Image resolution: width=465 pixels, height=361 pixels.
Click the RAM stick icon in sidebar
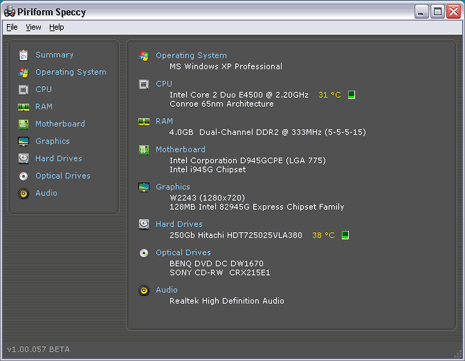(x=23, y=107)
